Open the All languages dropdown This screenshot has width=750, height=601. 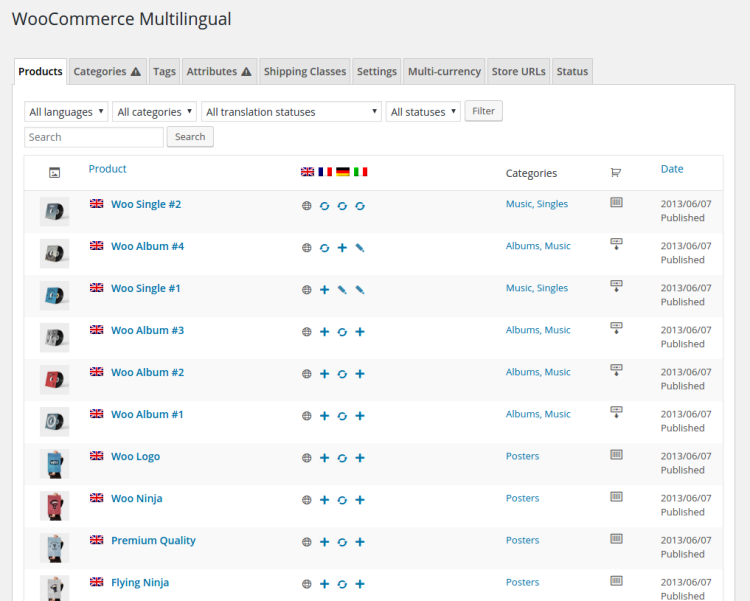coord(66,112)
